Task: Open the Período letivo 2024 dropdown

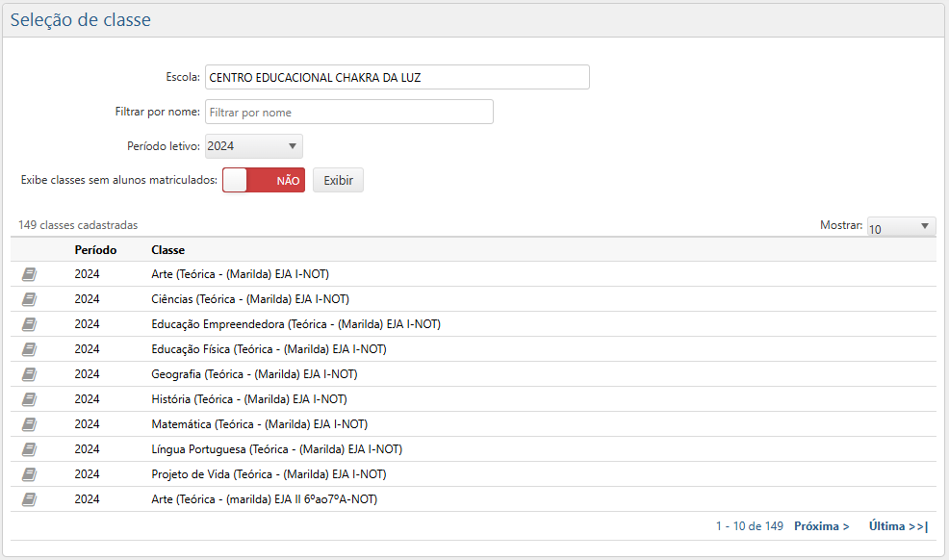Action: click(253, 146)
